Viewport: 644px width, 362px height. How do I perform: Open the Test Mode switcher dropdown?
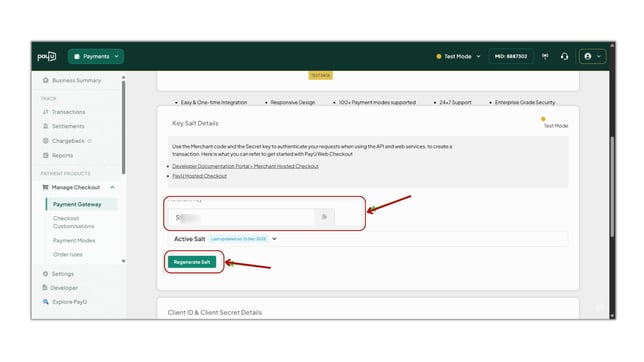(x=458, y=56)
